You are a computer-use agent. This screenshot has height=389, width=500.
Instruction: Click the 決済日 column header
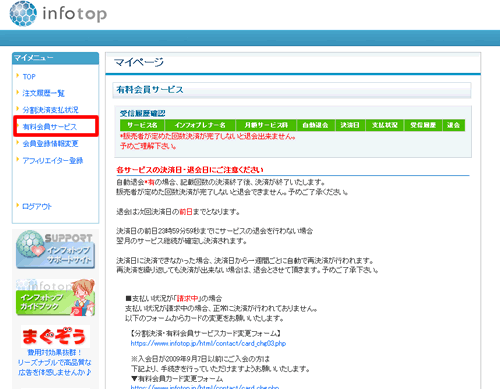350,125
